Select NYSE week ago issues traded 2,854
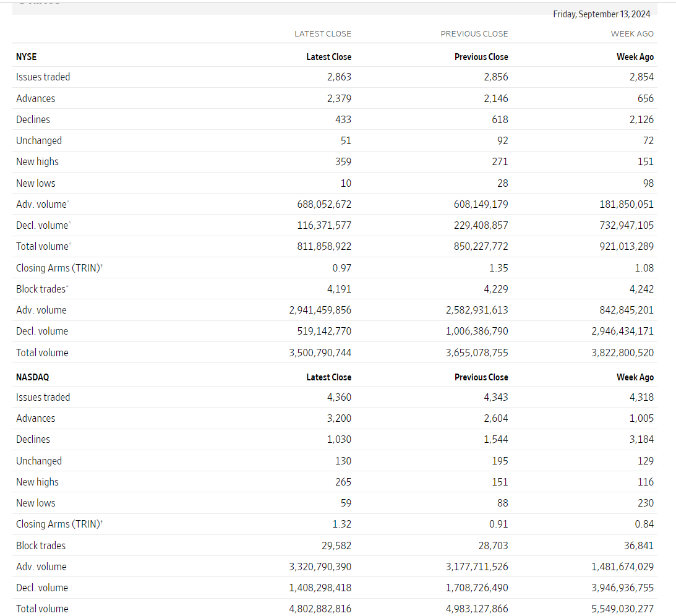This screenshot has width=676, height=616. pos(641,77)
